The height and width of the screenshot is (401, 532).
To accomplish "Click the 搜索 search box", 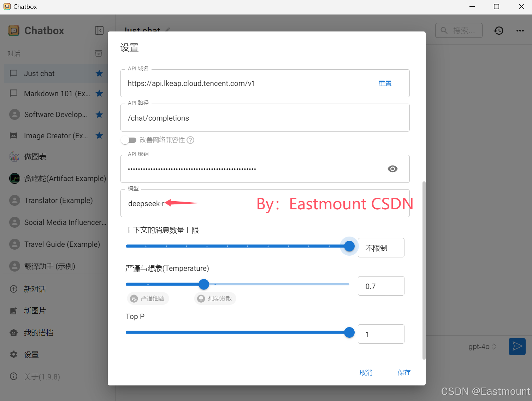I will [459, 31].
